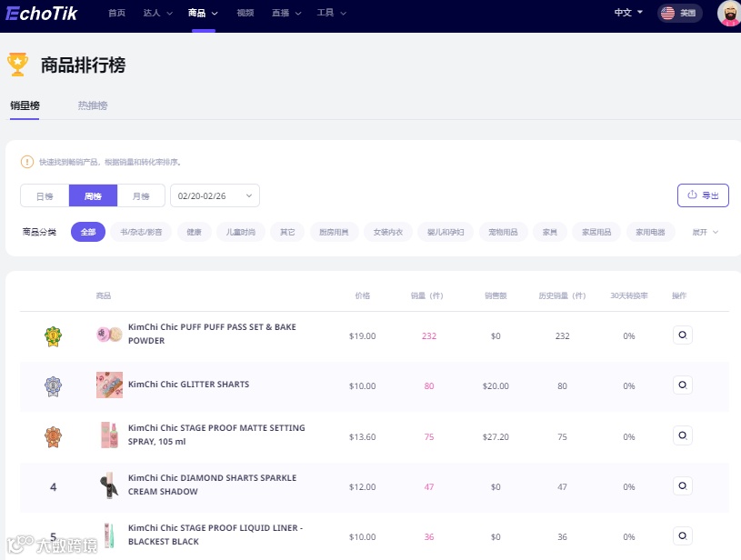
Task: Filter by 健康 category
Action: pyautogui.click(x=194, y=232)
